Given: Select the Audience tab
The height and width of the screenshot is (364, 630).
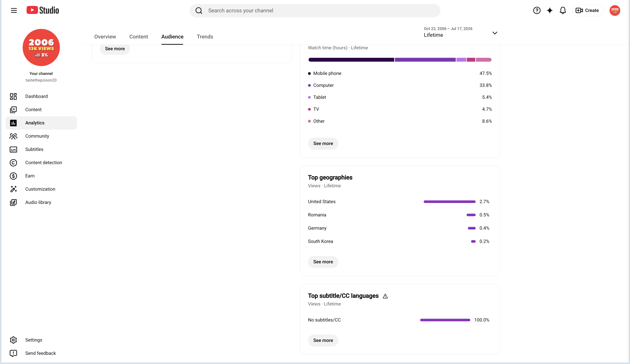Looking at the screenshot, I should click(x=172, y=37).
